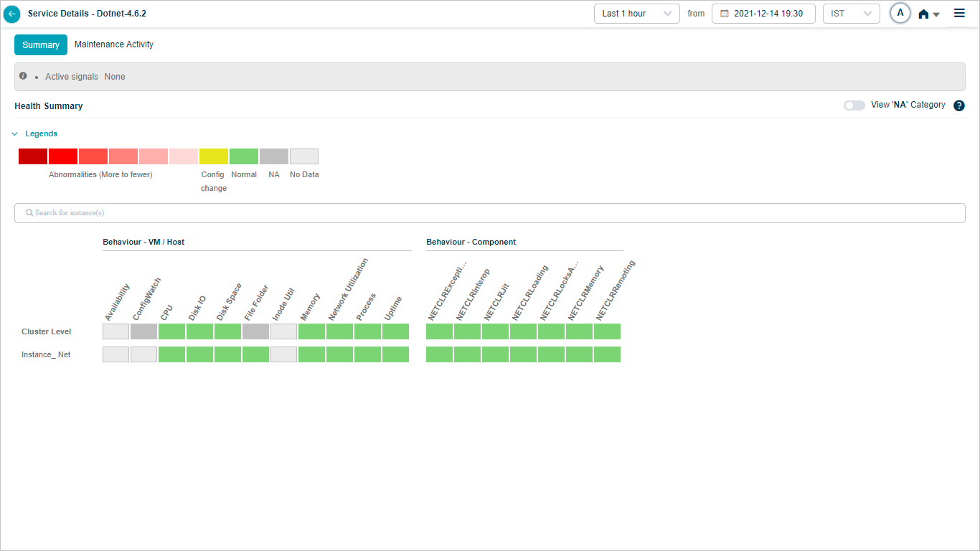The height and width of the screenshot is (551, 980).
Task: Click the home icon in header
Action: (x=924, y=14)
